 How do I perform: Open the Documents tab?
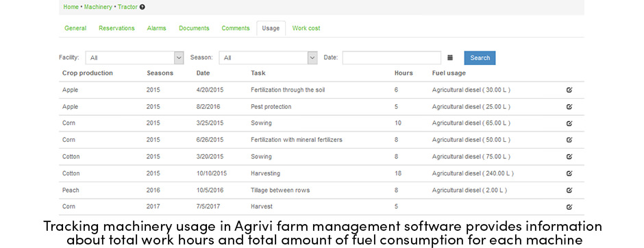coord(194,28)
